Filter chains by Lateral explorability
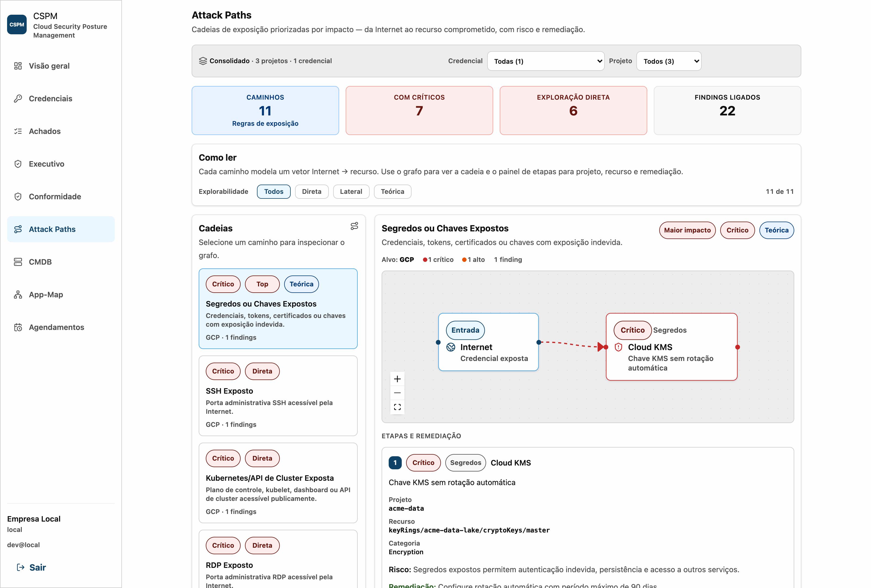871x588 pixels. 351,191
